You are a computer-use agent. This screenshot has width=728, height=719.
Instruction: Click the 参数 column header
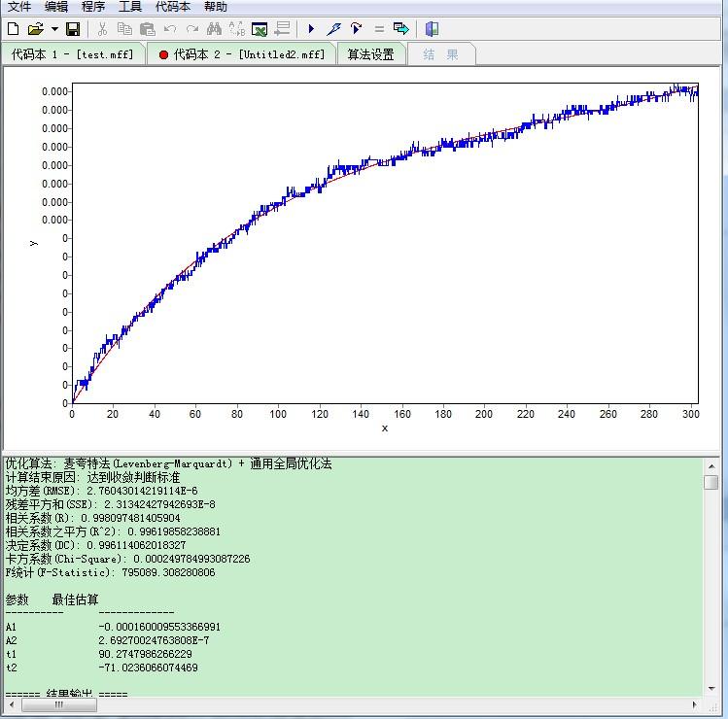click(x=17, y=599)
